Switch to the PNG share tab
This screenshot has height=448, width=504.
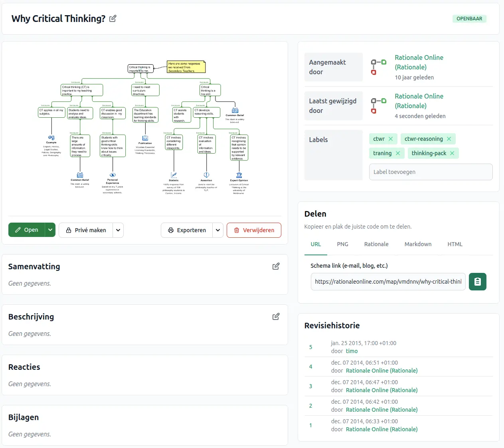click(x=342, y=244)
